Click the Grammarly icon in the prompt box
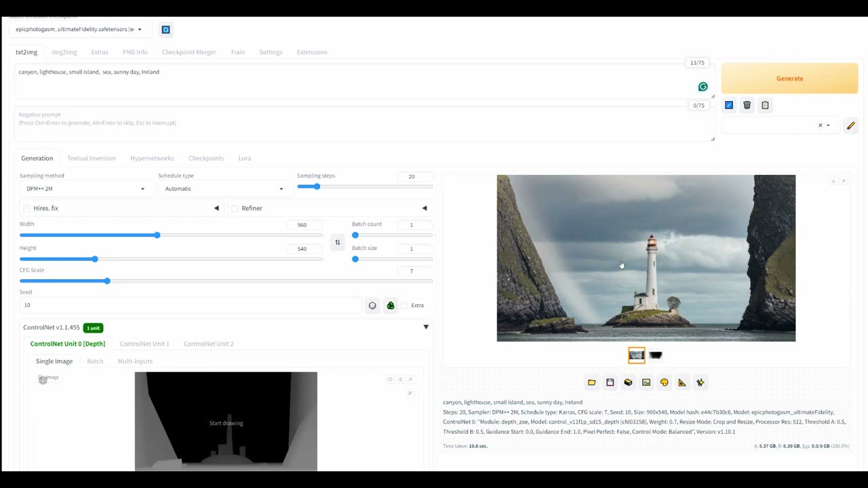Viewport: 868px width, 488px height. pos(703,87)
